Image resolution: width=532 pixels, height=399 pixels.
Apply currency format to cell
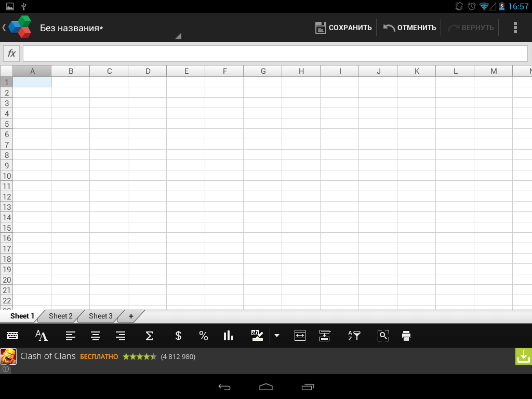(178, 336)
